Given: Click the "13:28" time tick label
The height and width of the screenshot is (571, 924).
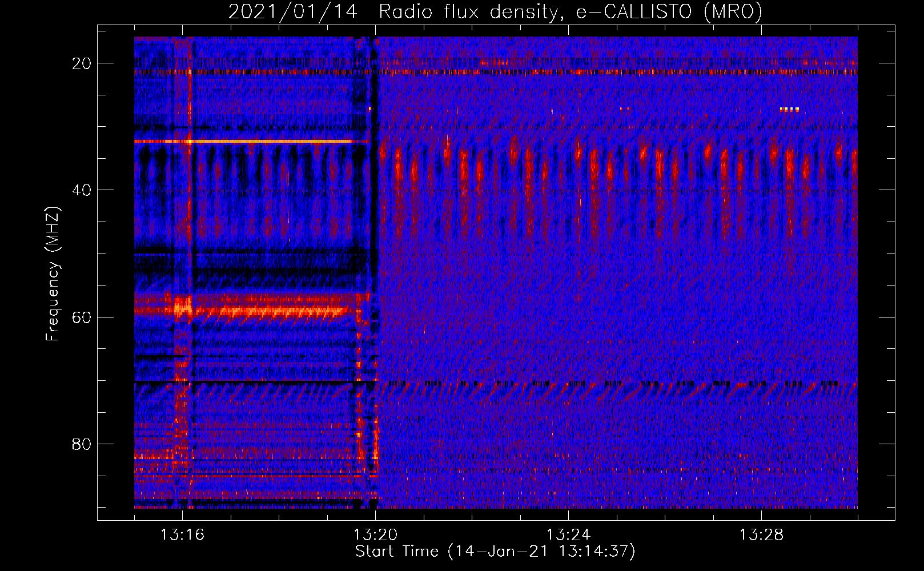Looking at the screenshot, I should 761,535.
